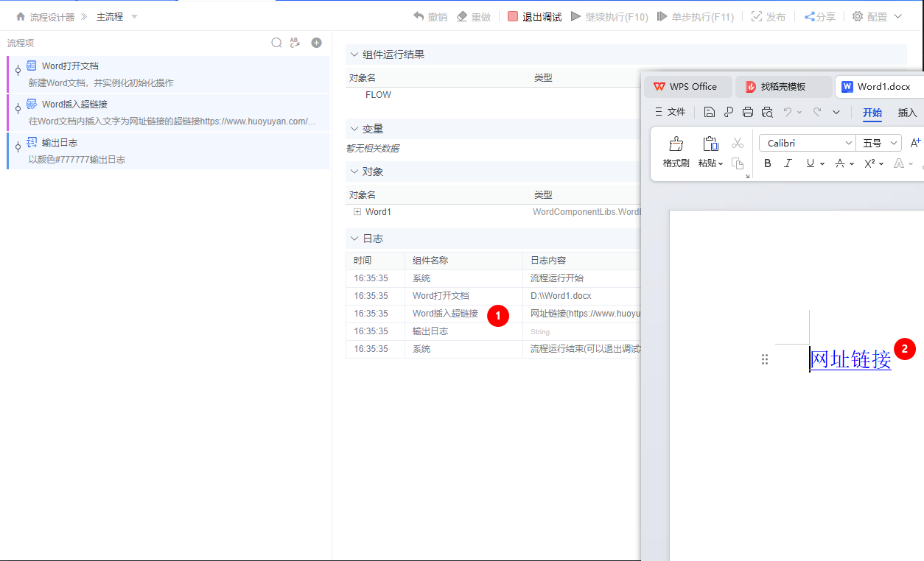
Task: Click the Save icon in WPS
Action: pos(709,111)
